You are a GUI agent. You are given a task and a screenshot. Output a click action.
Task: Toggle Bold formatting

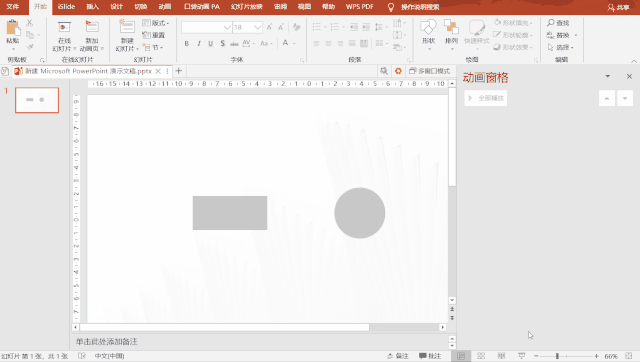point(187,43)
